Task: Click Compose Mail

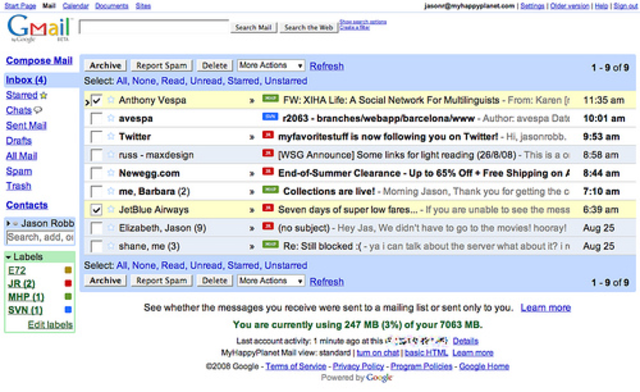Action: pos(39,60)
